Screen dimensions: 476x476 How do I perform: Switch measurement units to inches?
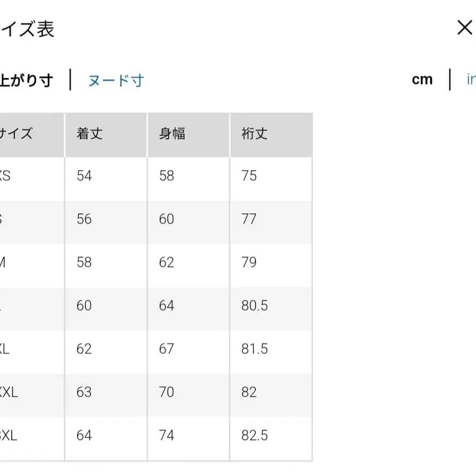pos(471,79)
